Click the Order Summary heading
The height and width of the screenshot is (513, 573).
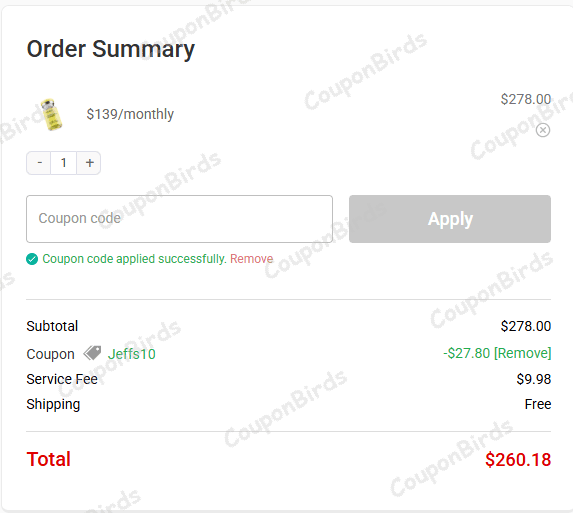tap(111, 49)
